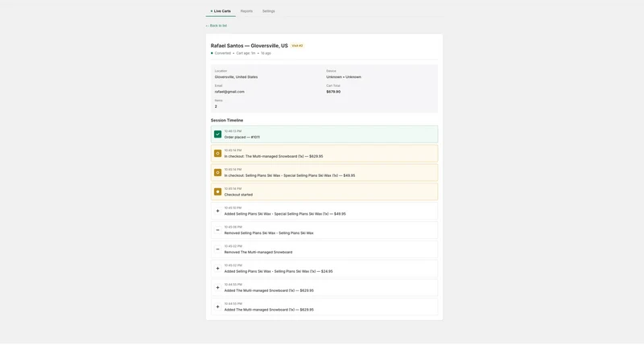Screen dimensions: 644x362
Task: Click the 1d ago timestamp
Action: [x=266, y=53]
